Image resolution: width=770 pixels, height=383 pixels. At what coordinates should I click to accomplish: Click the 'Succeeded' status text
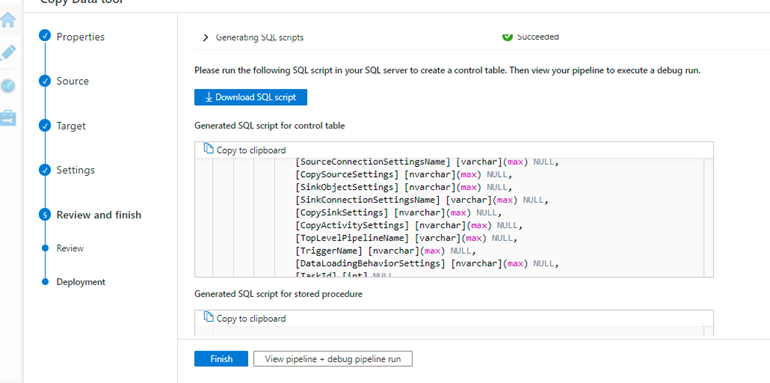tap(538, 37)
